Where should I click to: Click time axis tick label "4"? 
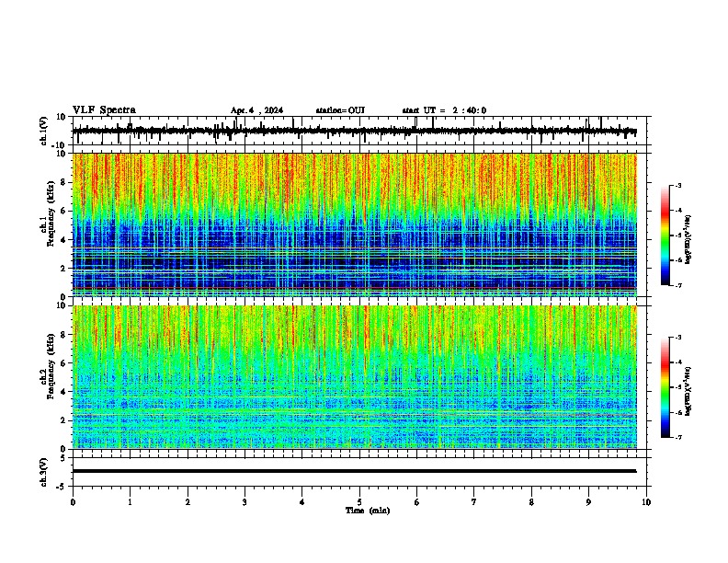[x=302, y=502]
